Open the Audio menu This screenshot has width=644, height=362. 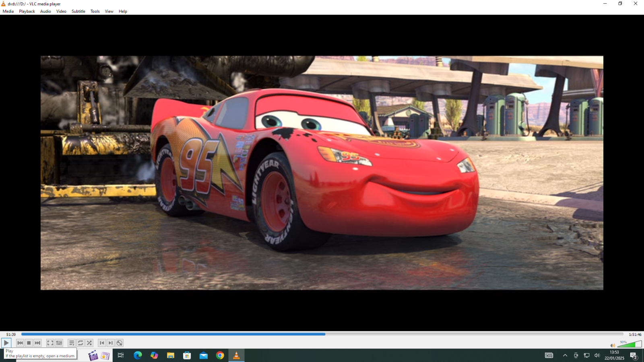(45, 11)
